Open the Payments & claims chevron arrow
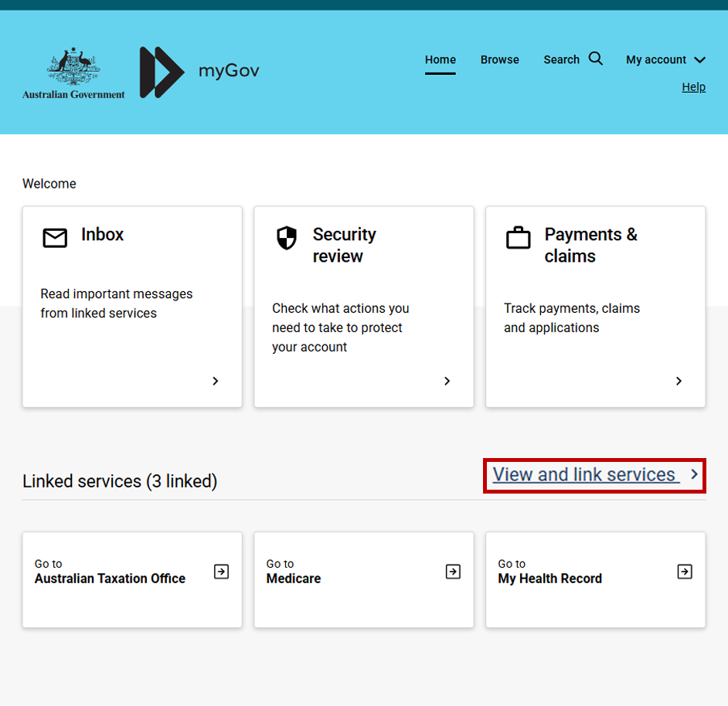 tap(679, 381)
